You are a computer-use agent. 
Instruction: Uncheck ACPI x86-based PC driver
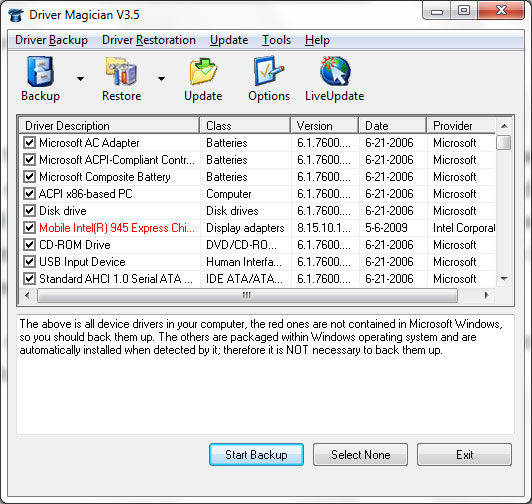tap(30, 193)
